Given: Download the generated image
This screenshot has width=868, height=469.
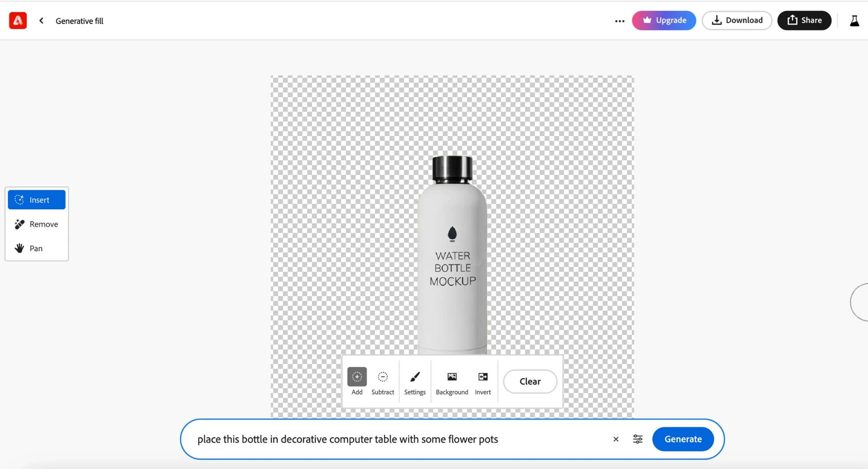Looking at the screenshot, I should pyautogui.click(x=736, y=20).
